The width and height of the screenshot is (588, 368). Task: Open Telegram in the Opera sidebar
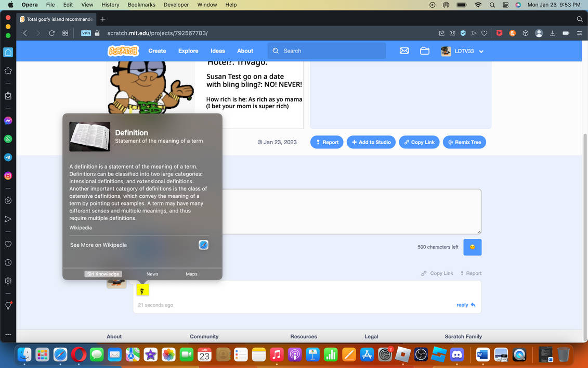tap(8, 157)
